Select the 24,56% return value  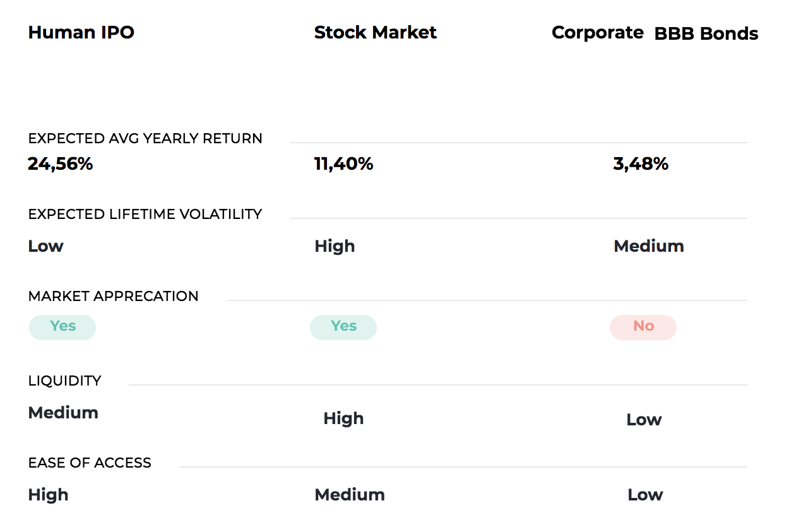point(61,164)
